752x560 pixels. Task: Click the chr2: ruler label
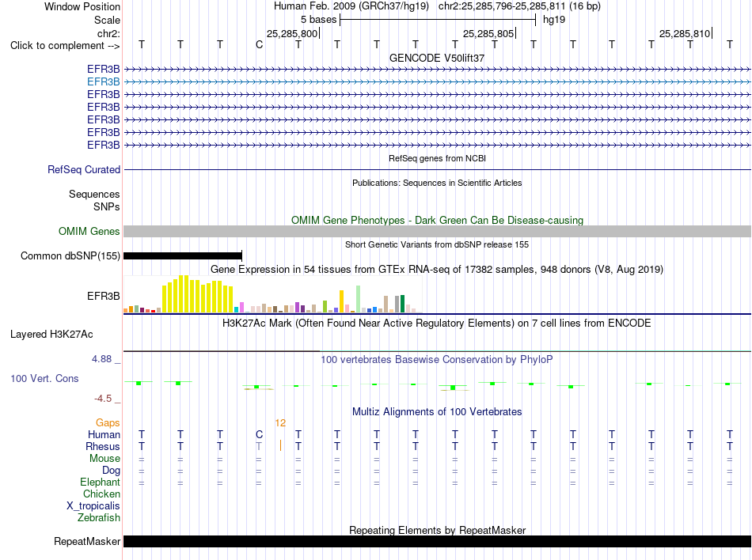coord(108,33)
